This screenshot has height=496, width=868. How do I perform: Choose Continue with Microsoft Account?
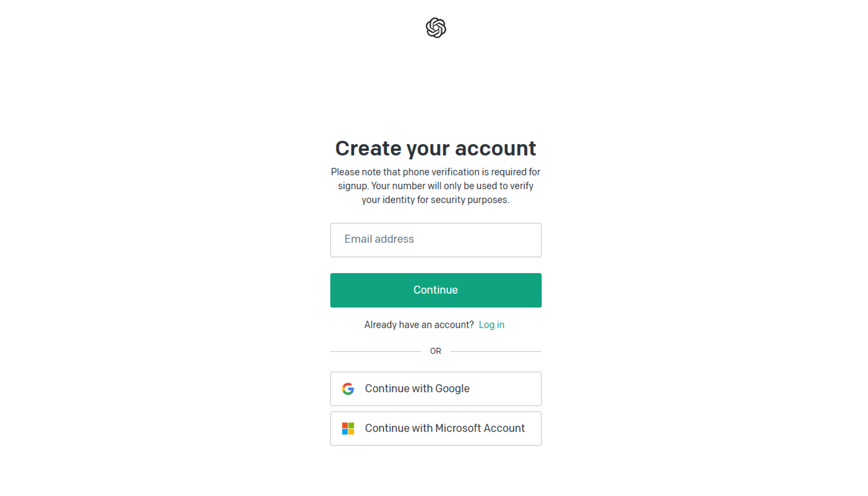tap(436, 429)
